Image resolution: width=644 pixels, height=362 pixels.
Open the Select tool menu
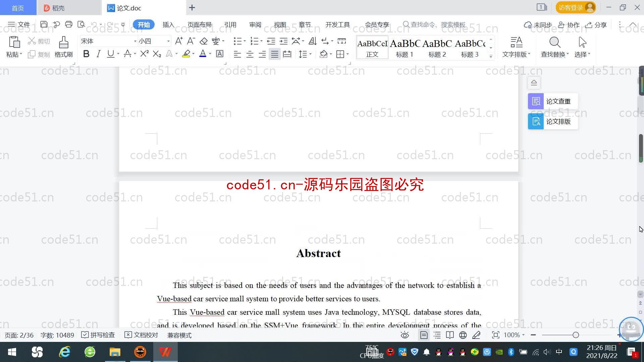tap(582, 47)
